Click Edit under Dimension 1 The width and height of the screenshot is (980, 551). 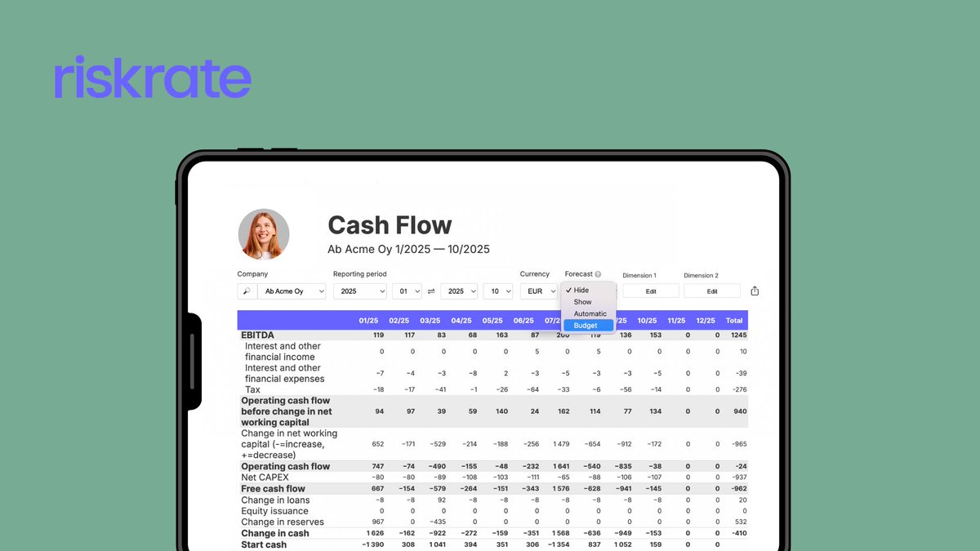pos(650,291)
